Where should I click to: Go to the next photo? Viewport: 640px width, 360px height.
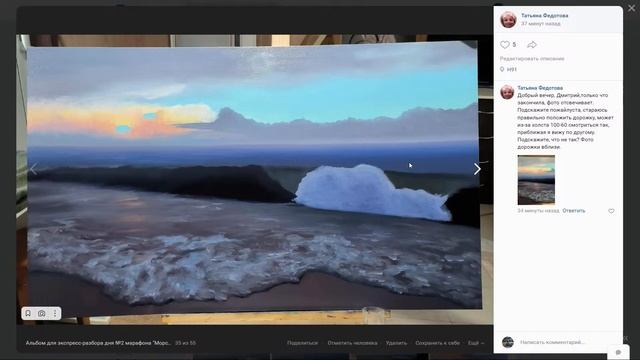coord(477,169)
